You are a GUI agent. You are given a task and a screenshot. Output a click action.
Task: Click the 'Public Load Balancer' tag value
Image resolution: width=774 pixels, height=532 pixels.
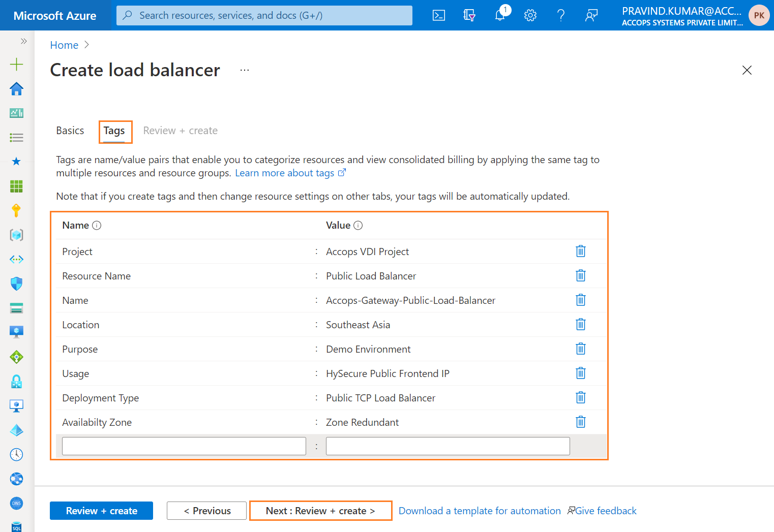click(371, 276)
